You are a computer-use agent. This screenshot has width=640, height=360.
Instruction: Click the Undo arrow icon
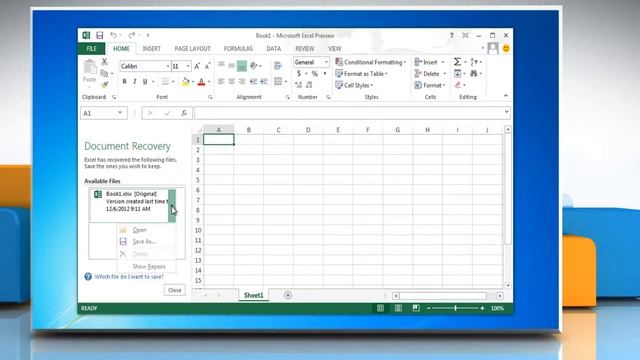(113, 35)
